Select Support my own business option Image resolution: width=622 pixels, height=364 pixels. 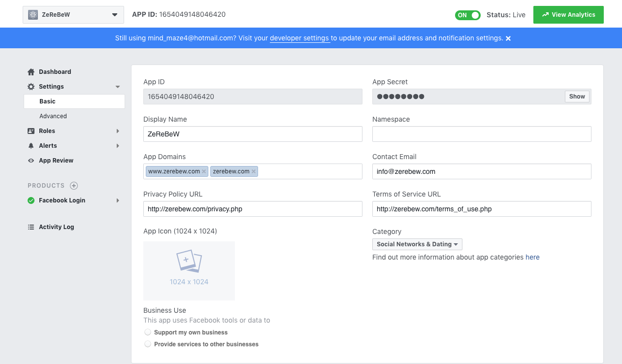(x=148, y=332)
